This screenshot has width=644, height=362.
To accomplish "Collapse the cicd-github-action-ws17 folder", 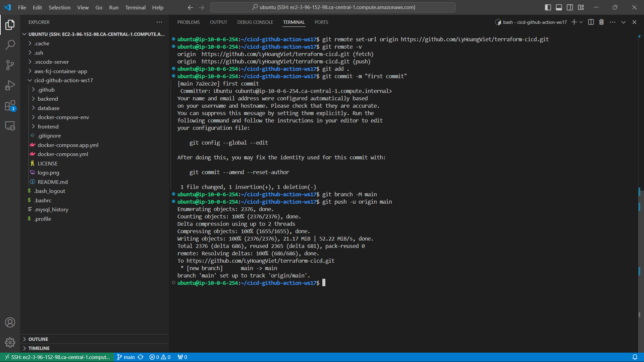I will click(95, 81).
